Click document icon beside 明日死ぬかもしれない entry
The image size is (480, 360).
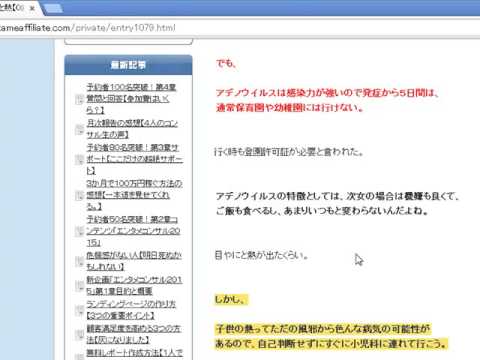click(79, 262)
